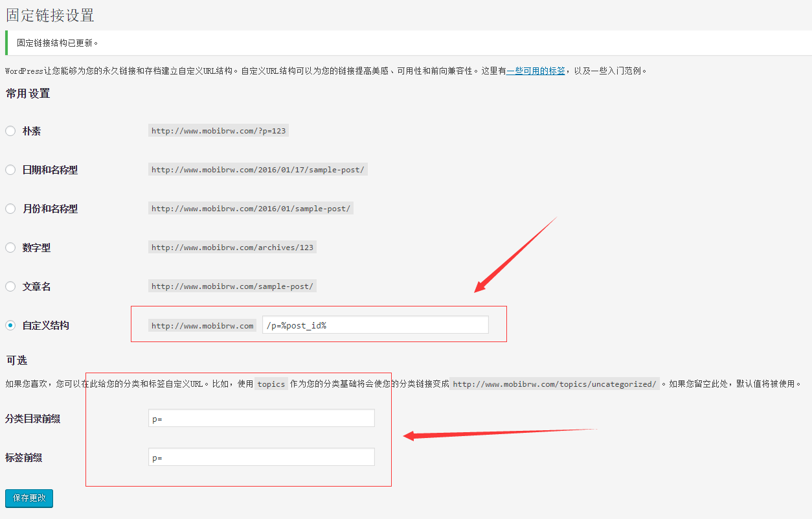Select the 朴素 radio button
The width and height of the screenshot is (812, 519).
pyautogui.click(x=10, y=131)
